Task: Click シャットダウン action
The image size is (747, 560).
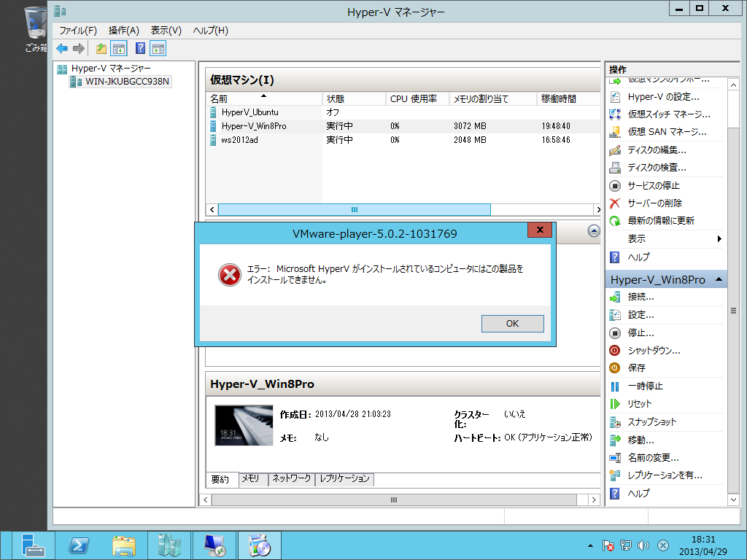Action: point(654,351)
